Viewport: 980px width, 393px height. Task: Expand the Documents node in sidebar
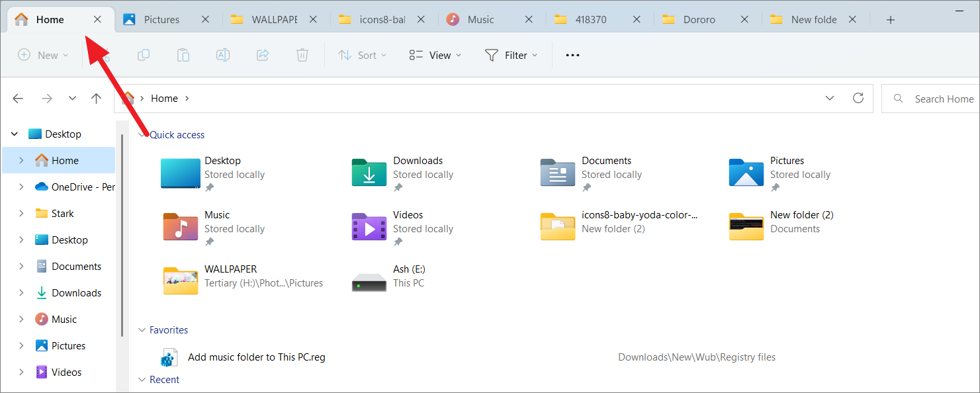tap(21, 267)
